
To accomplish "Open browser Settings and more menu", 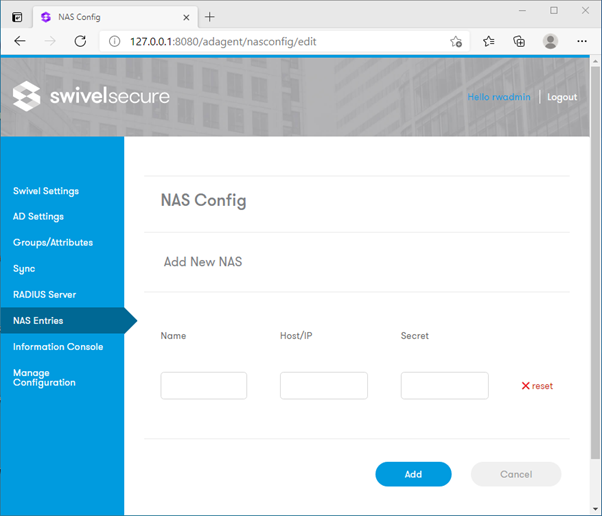I will 582,41.
